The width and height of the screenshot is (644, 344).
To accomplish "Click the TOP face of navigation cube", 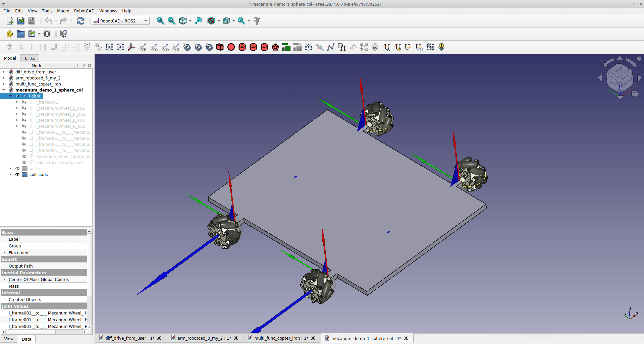I will pyautogui.click(x=619, y=70).
